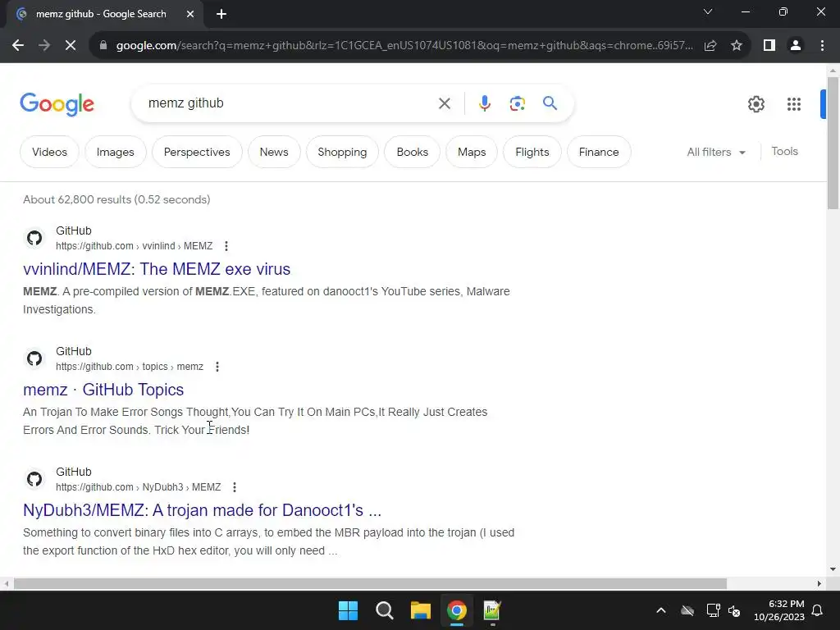
Task: Open File Explorer from the taskbar
Action: click(421, 610)
